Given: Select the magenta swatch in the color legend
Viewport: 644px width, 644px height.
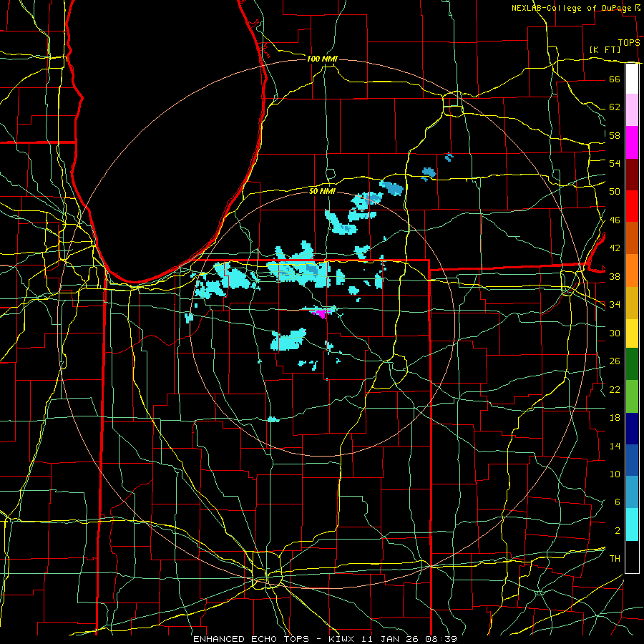Looking at the screenshot, I should pos(632,142).
